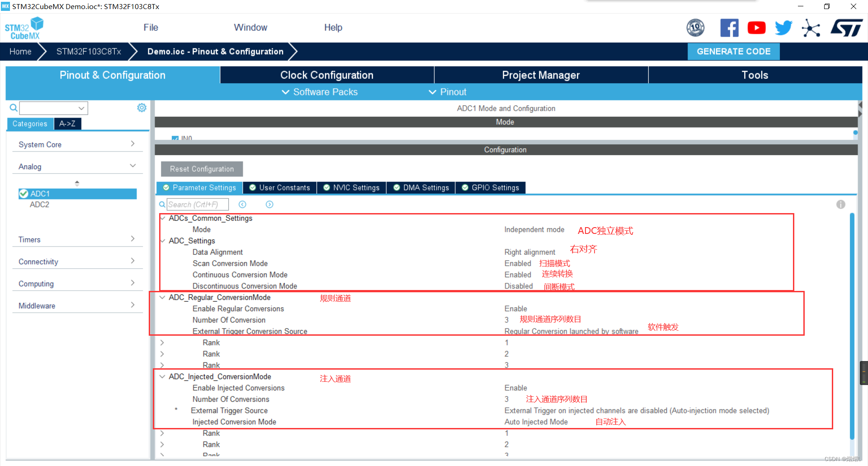Open the Software Packs dropdown
The image size is (868, 466).
click(320, 92)
